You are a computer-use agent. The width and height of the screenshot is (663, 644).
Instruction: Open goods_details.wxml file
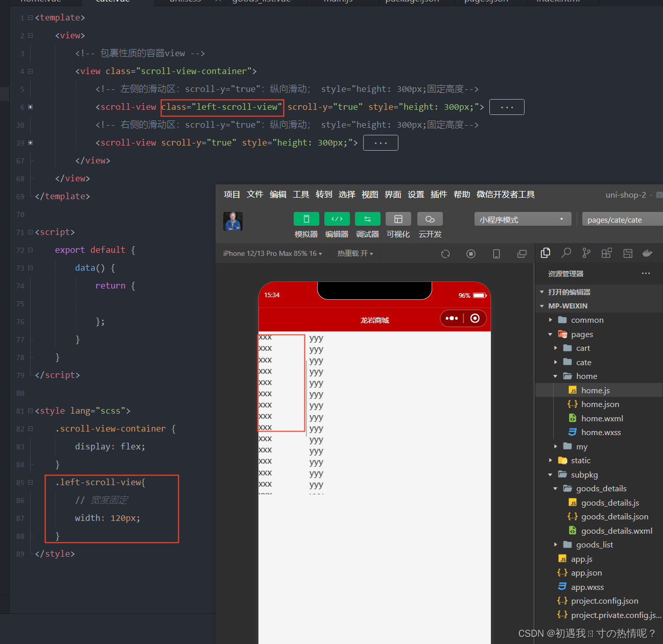point(599,531)
